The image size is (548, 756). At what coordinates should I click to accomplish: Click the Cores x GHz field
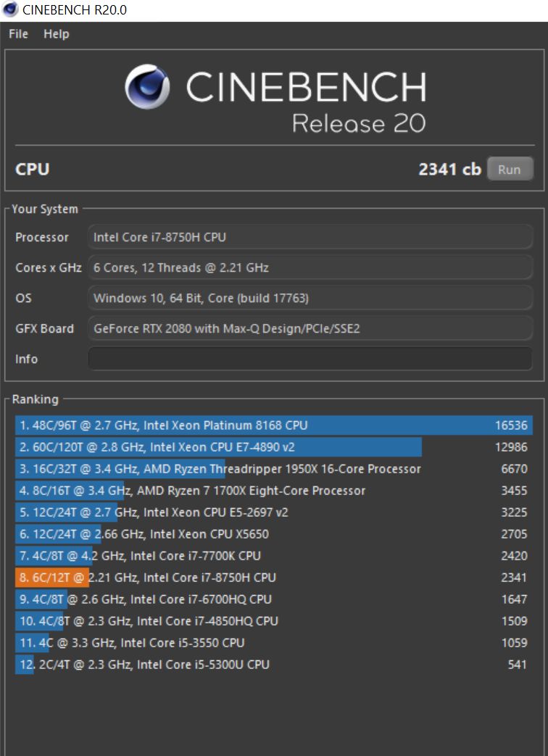click(x=310, y=267)
